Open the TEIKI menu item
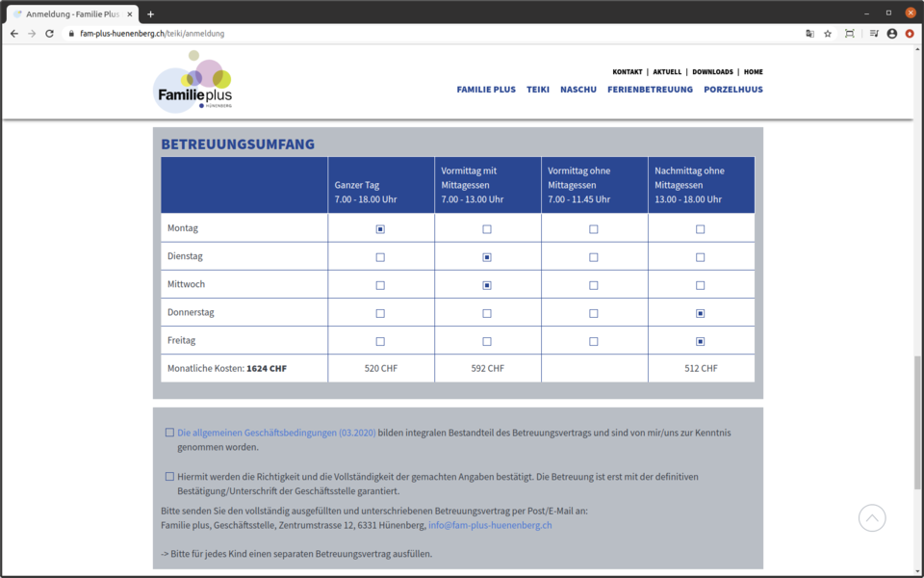This screenshot has height=578, width=924. (x=538, y=90)
